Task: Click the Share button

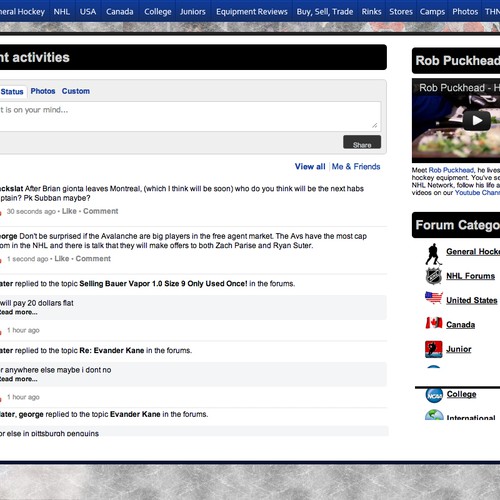Action: tap(362, 142)
